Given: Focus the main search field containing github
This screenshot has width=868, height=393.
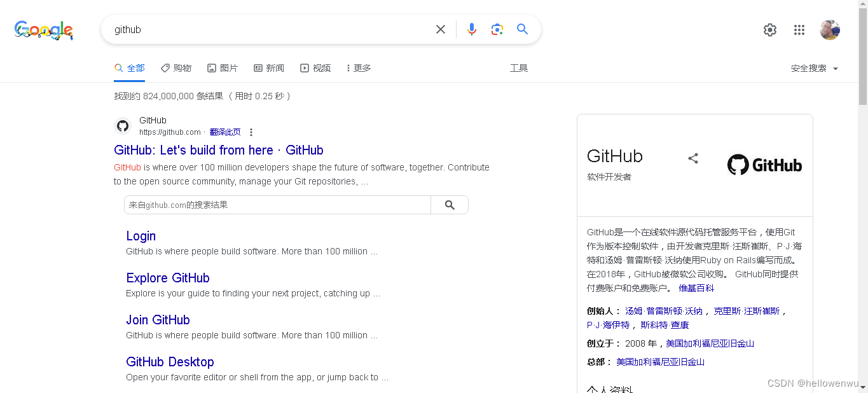Looking at the screenshot, I should (270, 29).
